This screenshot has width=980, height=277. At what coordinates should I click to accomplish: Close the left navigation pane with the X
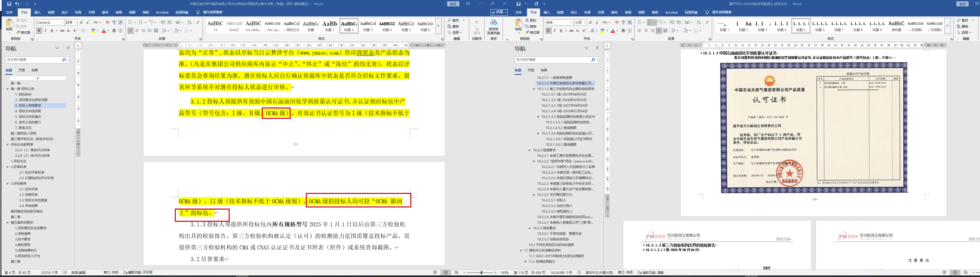click(x=68, y=48)
